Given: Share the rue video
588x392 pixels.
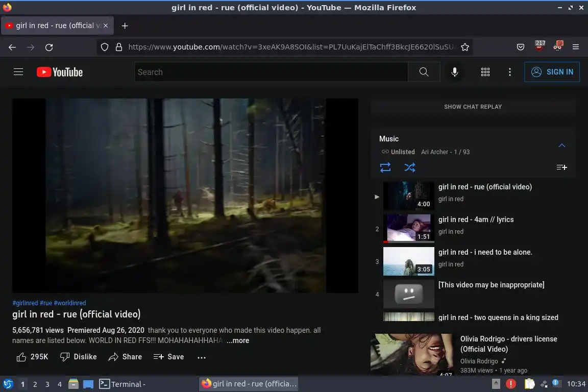Looking at the screenshot, I should (x=125, y=357).
